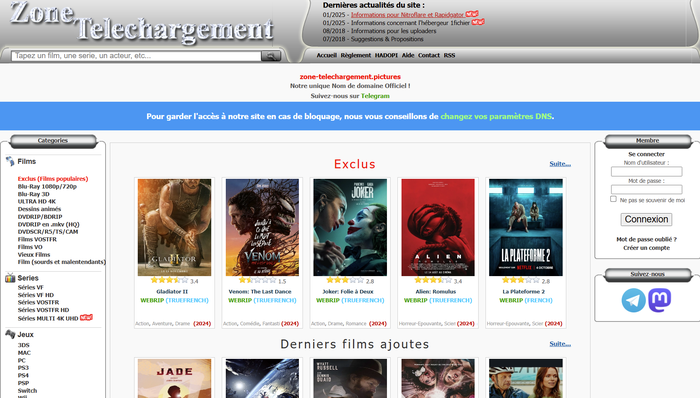The height and width of the screenshot is (398, 700).
Task: Open the Règlement menu item
Action: (355, 55)
